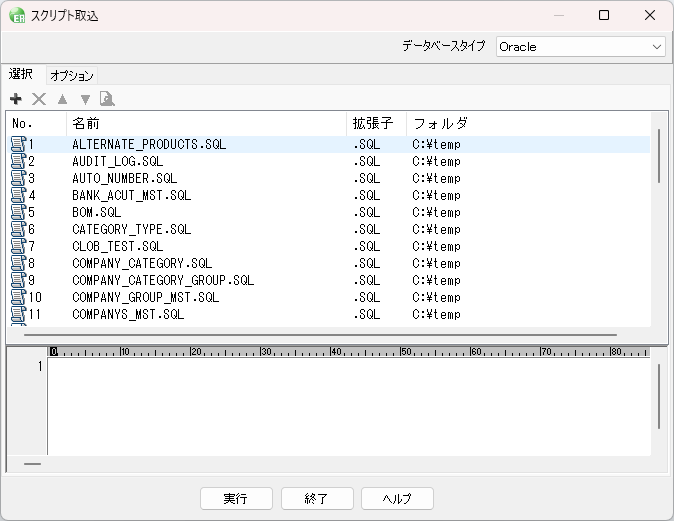The image size is (674, 521).
Task: Select COMPANYS_MST.SQL file name
Action: pyautogui.click(x=128, y=314)
